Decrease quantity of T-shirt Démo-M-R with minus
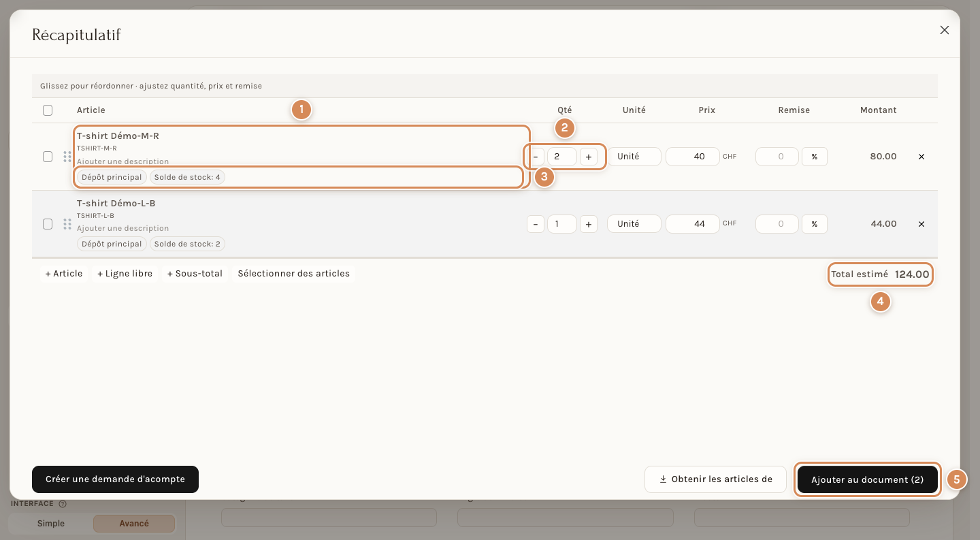Image resolution: width=980 pixels, height=540 pixels. click(x=536, y=157)
